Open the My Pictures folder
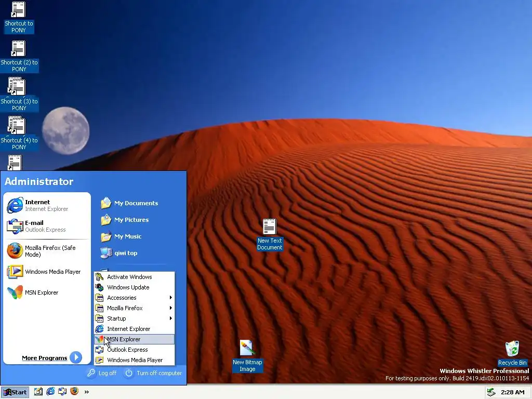The image size is (532, 399). coord(125,220)
